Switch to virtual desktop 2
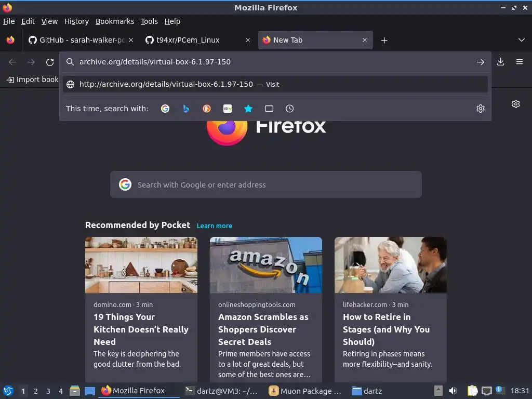 36,391
